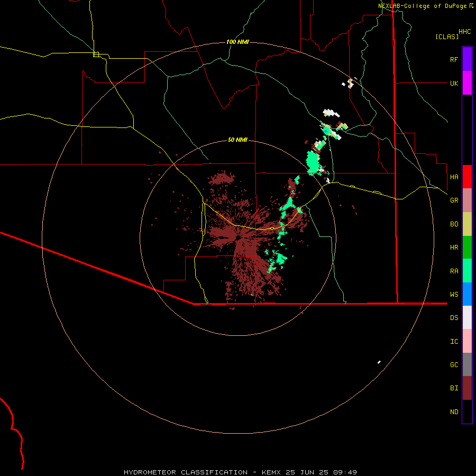This screenshot has height=476, width=476.
Task: Click the ND legend label
Action: point(454,412)
